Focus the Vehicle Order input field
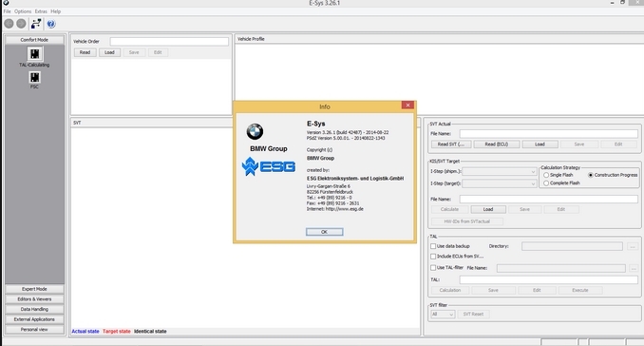Screen dimensions: 644x346 click(169, 42)
